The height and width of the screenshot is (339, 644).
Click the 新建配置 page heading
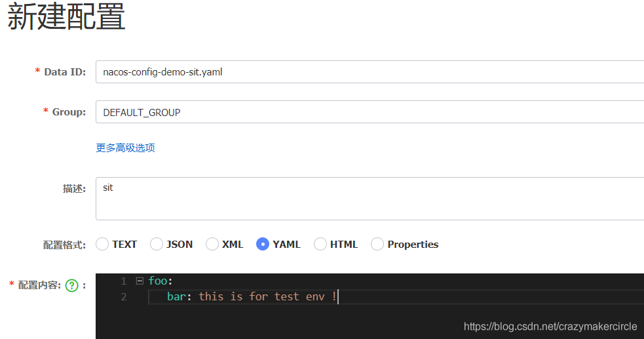(66, 18)
